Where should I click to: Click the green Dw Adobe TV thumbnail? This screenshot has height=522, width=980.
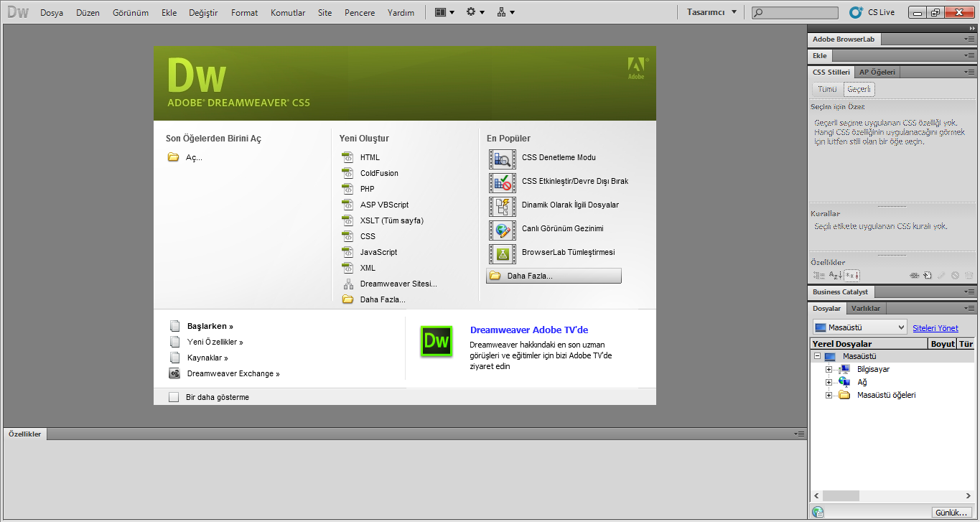point(437,341)
